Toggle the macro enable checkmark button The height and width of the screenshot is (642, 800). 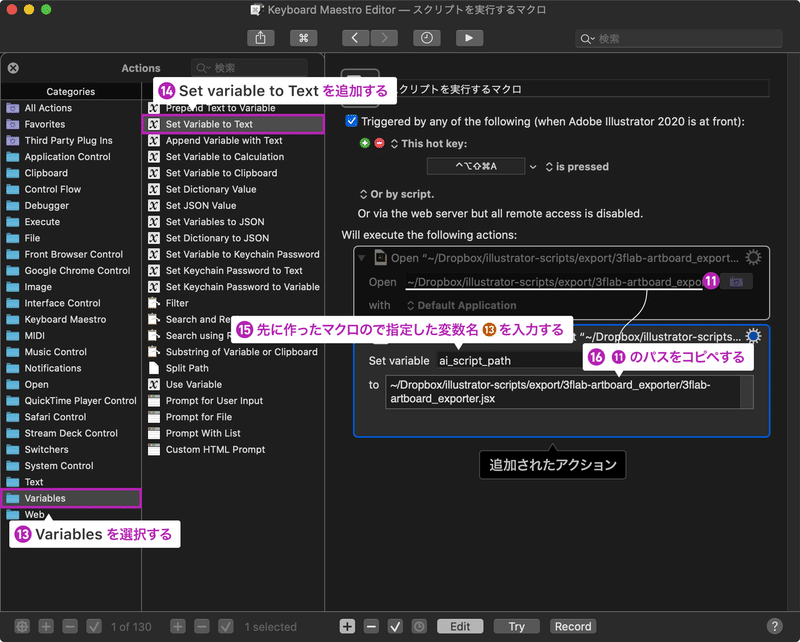pos(226,626)
